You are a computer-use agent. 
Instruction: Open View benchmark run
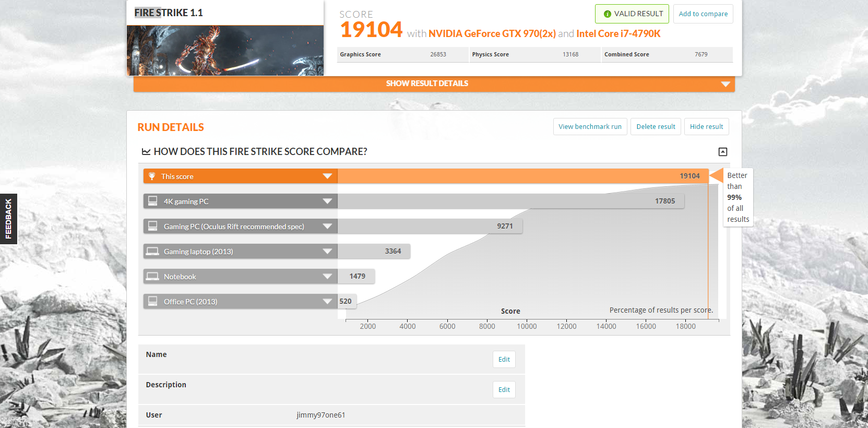pyautogui.click(x=590, y=127)
